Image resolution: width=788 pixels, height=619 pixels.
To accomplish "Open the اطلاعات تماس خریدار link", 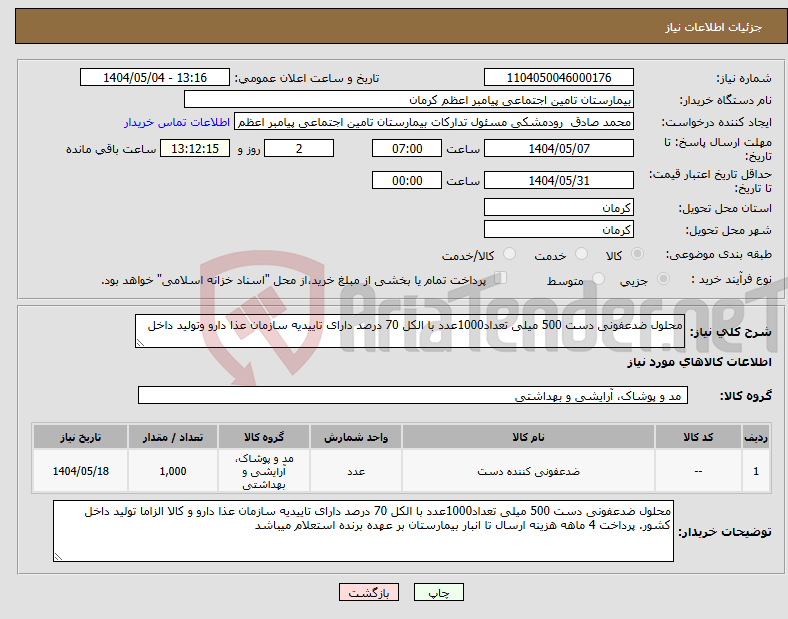I will click(x=177, y=122).
